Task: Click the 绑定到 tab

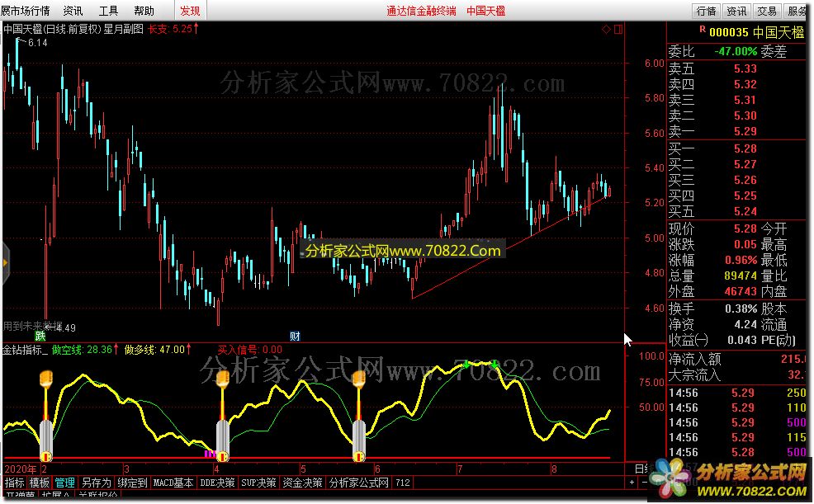Action: (x=132, y=483)
